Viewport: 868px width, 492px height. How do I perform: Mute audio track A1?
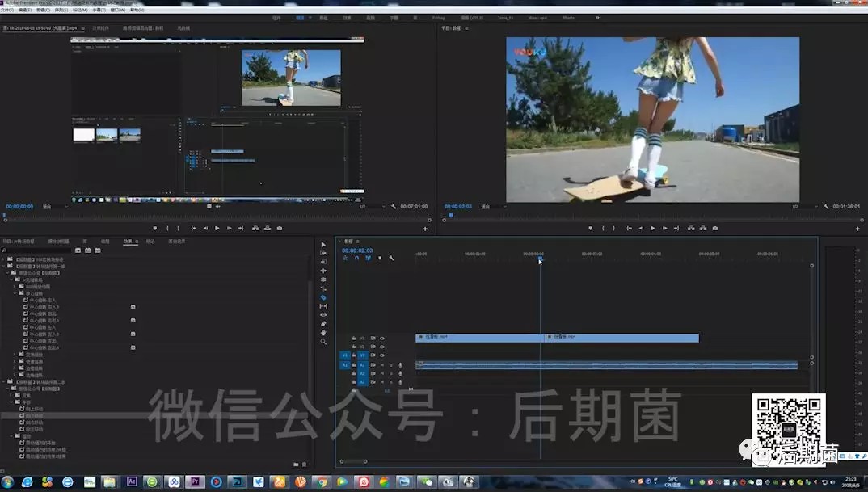[x=382, y=365]
